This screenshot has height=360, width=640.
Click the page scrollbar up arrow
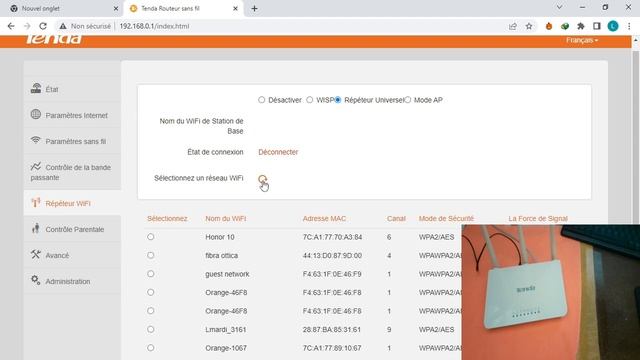(636, 40)
